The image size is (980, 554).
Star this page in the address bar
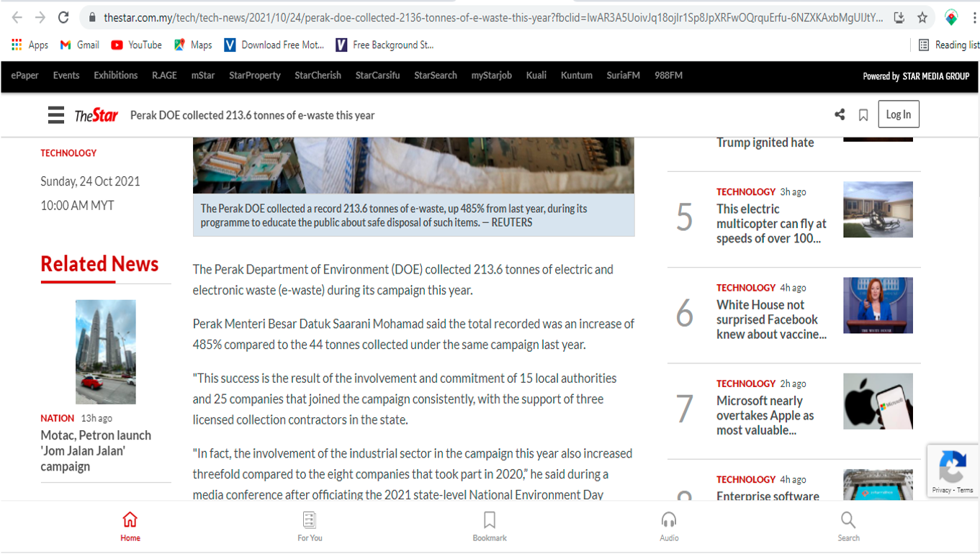coord(922,17)
